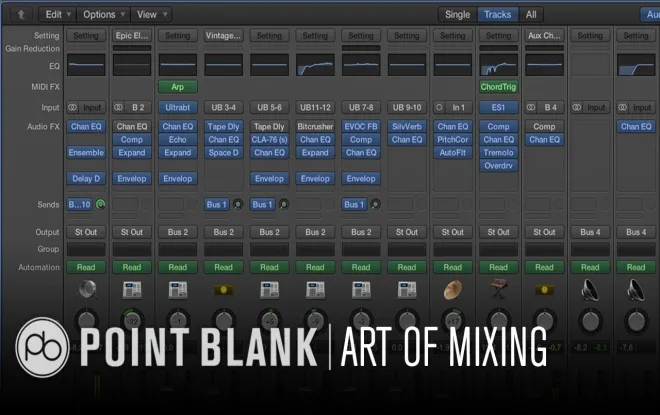Select the drum machine icon on Epic El... channel

coord(132,290)
